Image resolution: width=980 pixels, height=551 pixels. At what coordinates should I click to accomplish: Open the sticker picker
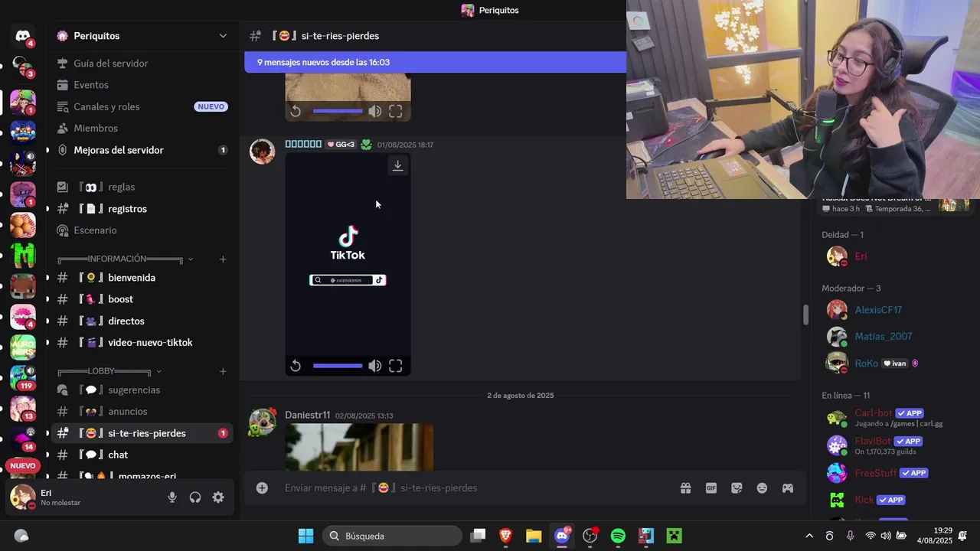[x=737, y=488]
